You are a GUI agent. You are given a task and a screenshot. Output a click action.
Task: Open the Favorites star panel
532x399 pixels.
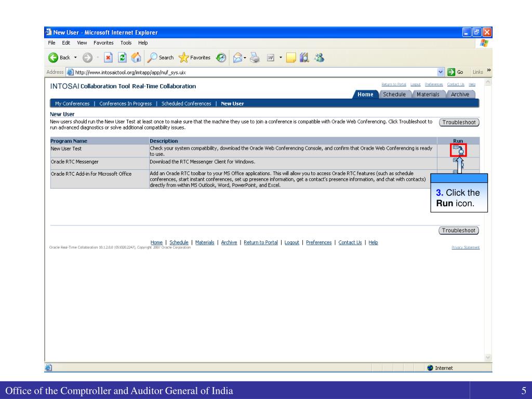(x=195, y=58)
